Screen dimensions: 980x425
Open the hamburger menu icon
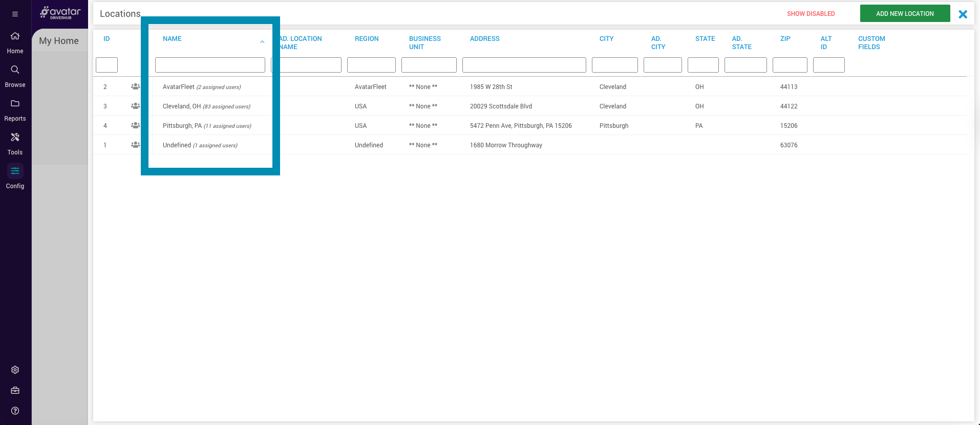[x=15, y=14]
